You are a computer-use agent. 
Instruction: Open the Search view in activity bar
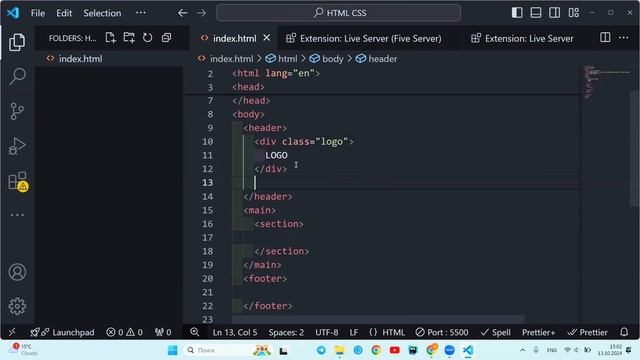[17, 76]
